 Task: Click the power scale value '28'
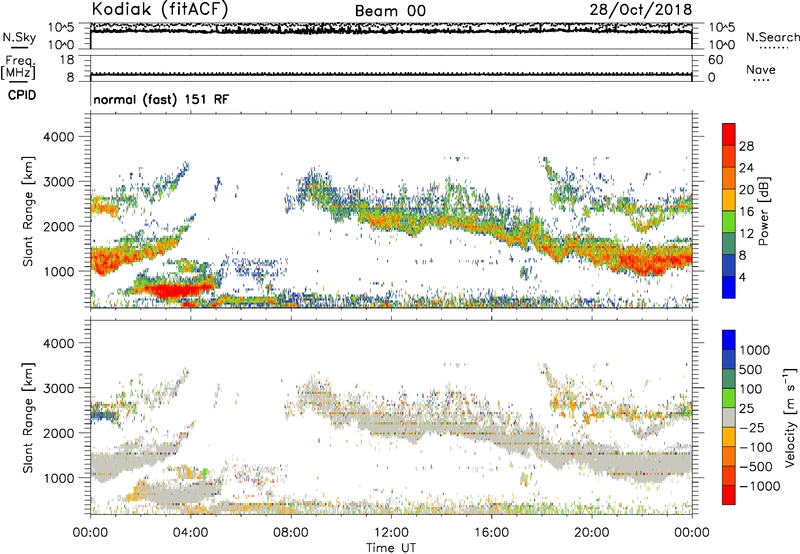tap(746, 146)
